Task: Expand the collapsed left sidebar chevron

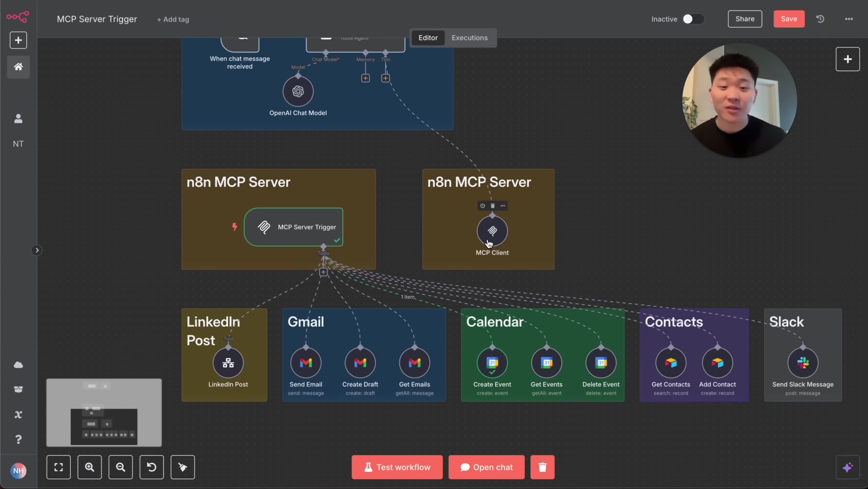Action: pyautogui.click(x=37, y=251)
